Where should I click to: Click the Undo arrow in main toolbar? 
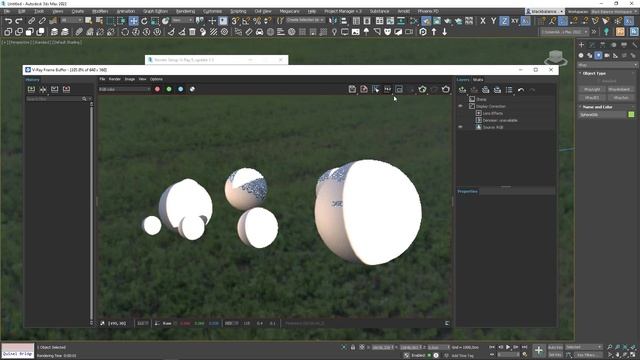pyautogui.click(x=8, y=20)
